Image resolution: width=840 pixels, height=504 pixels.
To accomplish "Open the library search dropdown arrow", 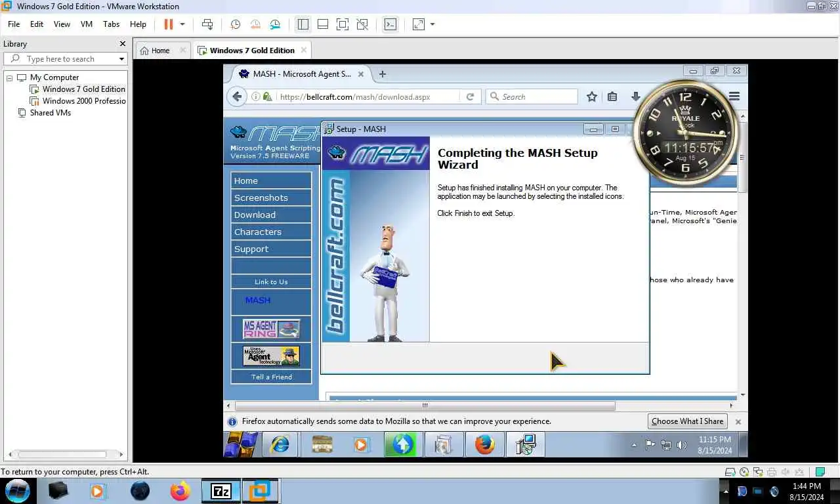I will 121,59.
